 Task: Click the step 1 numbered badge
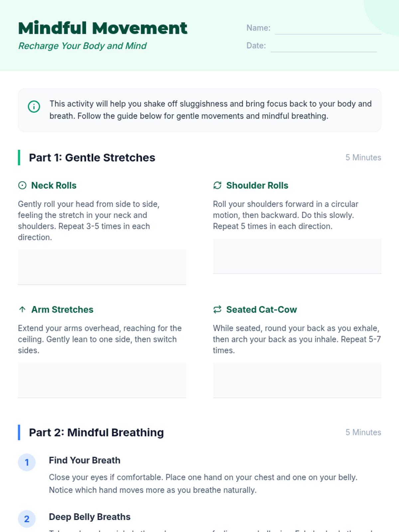27,463
